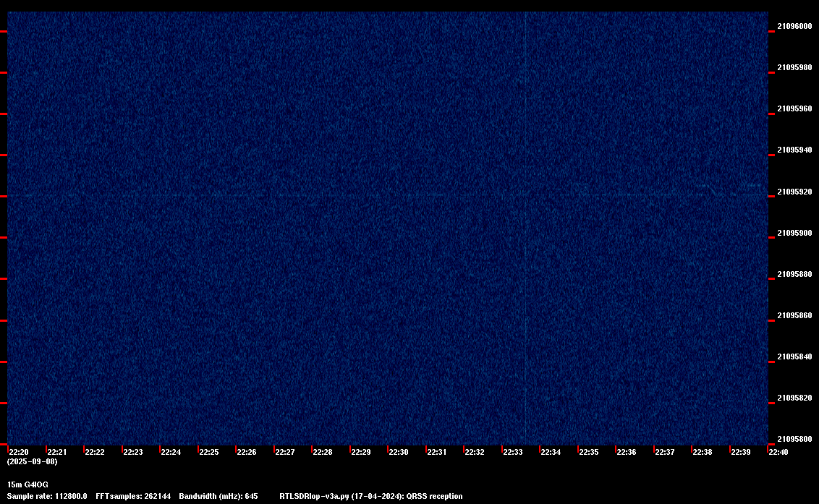Click the 21095840 frequency label
819x504 pixels.
pyautogui.click(x=794, y=356)
